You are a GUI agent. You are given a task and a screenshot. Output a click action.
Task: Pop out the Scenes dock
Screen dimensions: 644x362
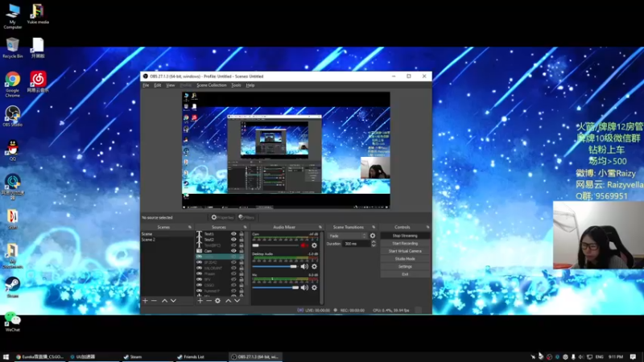190,227
